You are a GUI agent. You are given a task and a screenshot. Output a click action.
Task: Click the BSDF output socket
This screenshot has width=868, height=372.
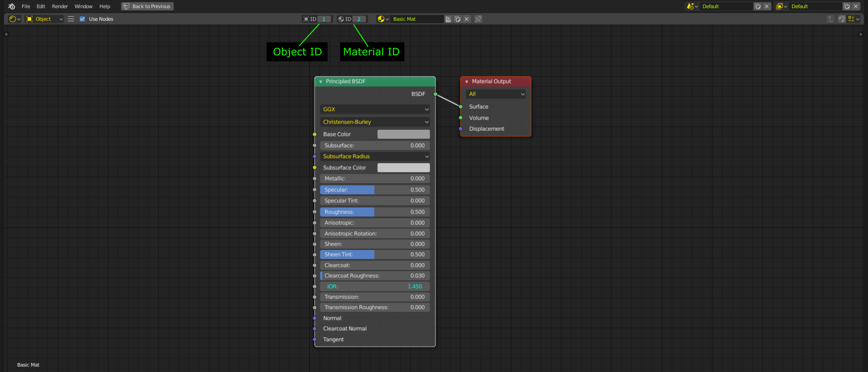click(x=435, y=94)
